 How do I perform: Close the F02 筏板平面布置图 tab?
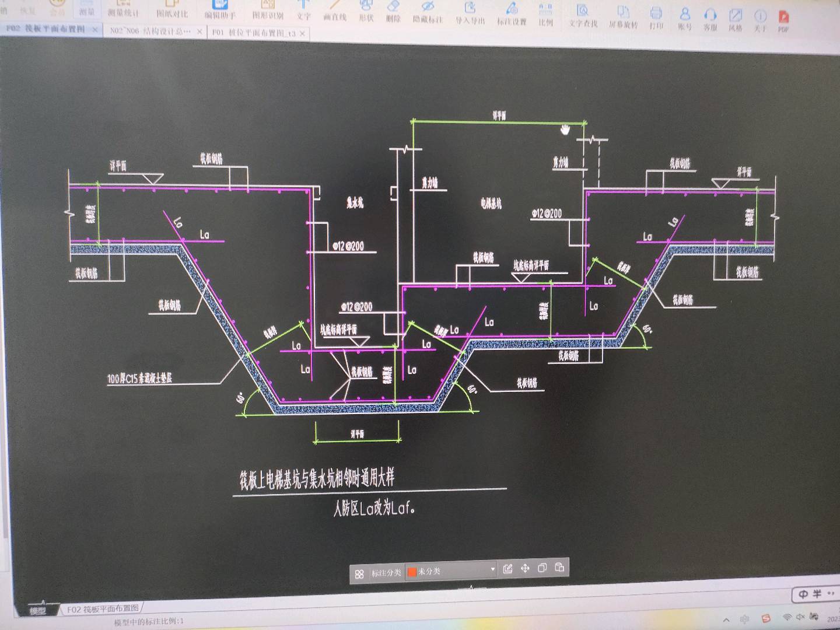pyautogui.click(x=95, y=29)
